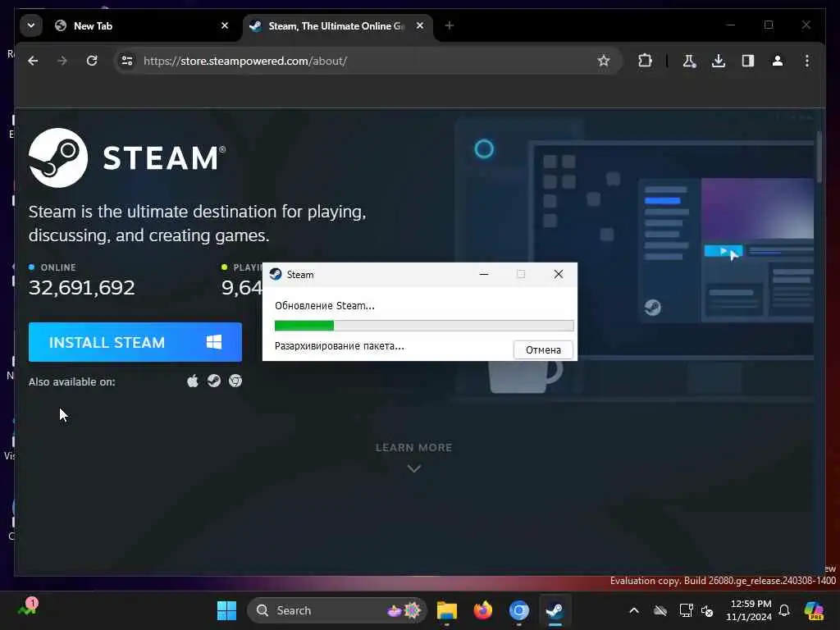Open the browser three-dot menu

(x=807, y=61)
